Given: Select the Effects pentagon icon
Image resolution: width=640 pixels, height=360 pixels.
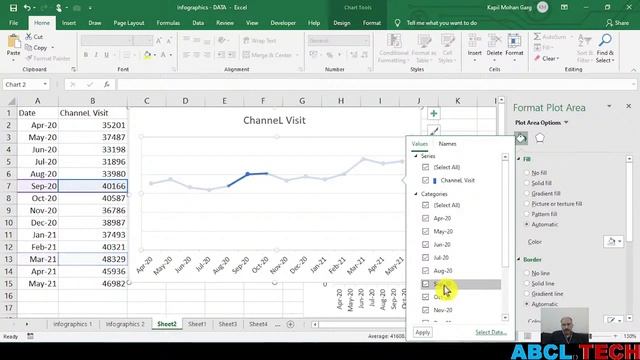Looking at the screenshot, I should point(540,138).
